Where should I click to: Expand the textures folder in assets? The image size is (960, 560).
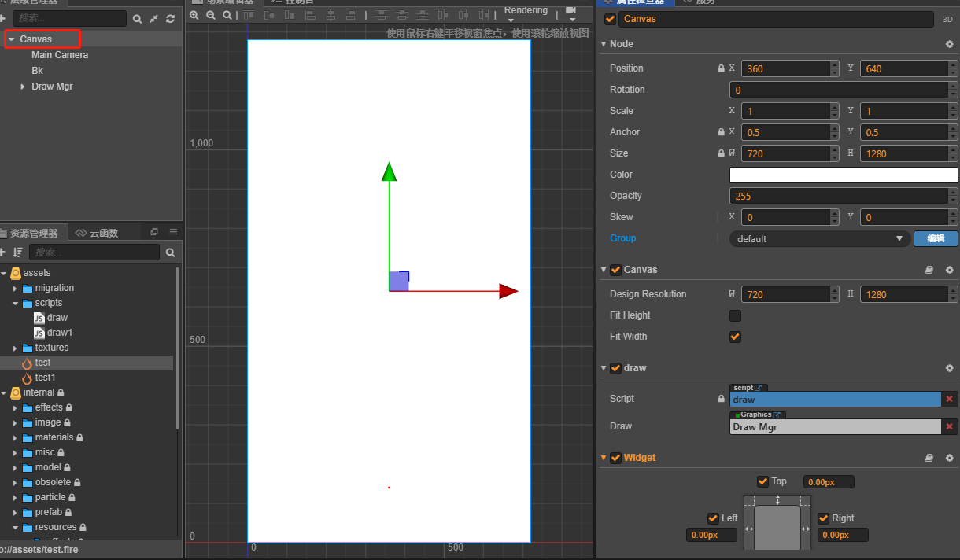[x=15, y=348]
